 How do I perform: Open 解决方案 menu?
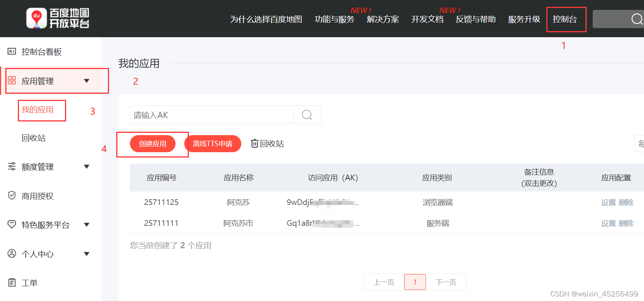point(383,19)
